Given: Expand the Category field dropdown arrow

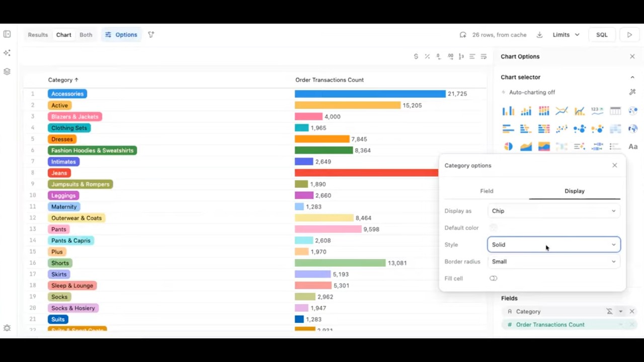Looking at the screenshot, I should [620, 311].
